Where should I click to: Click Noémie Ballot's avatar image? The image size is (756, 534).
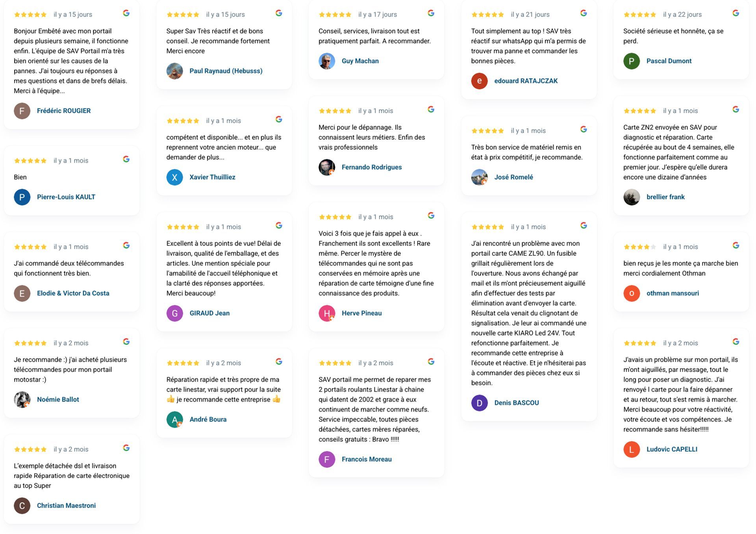click(22, 400)
